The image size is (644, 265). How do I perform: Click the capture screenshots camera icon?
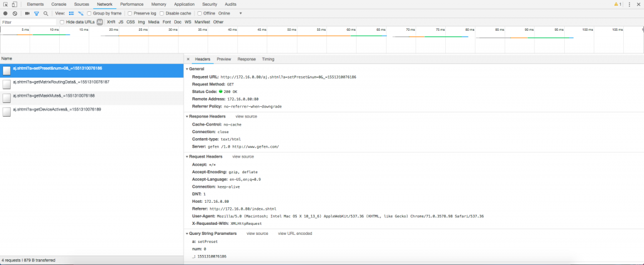pyautogui.click(x=27, y=13)
